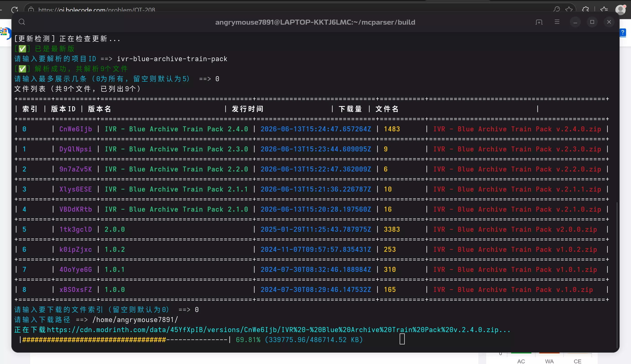
Task: Click version name 'IVR - Blue Archive Train Pack 2.1.0'
Action: click(x=176, y=209)
